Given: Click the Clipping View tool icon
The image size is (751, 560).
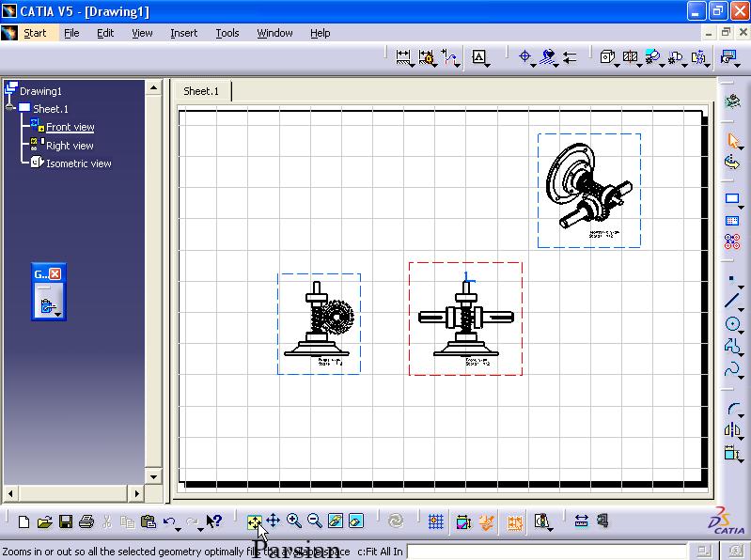Looking at the screenshot, I should point(675,58).
